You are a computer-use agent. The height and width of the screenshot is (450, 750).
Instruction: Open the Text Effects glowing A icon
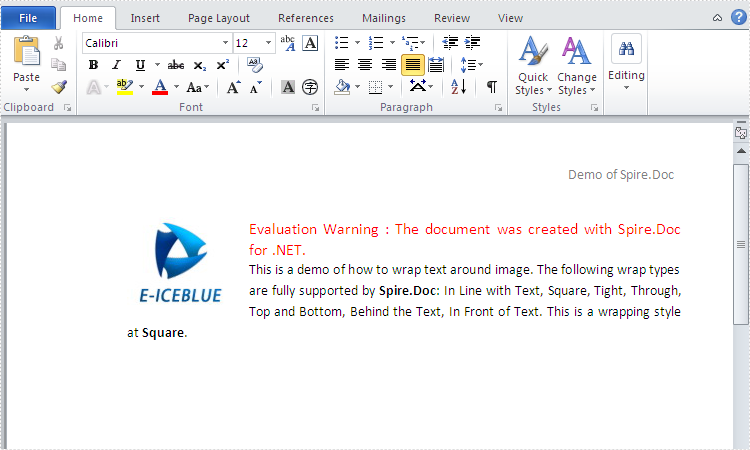click(x=94, y=87)
